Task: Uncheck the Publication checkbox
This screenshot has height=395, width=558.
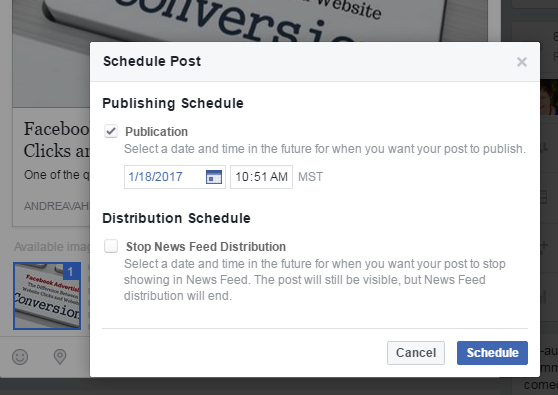Action: click(111, 131)
